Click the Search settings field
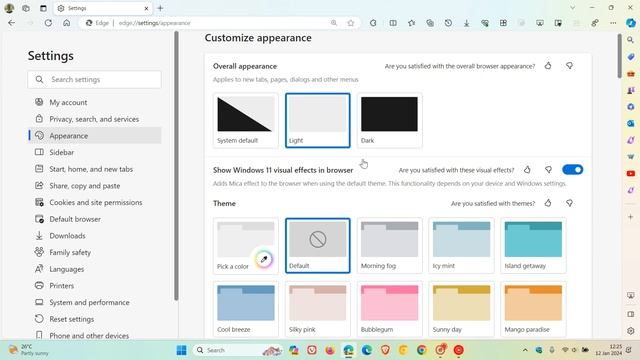The image size is (640, 360). [x=95, y=79]
